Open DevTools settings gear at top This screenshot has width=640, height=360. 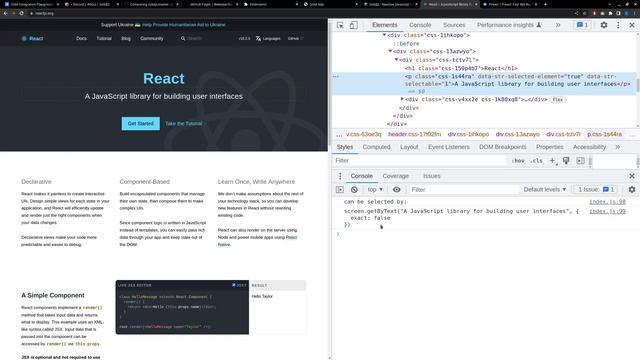[604, 25]
